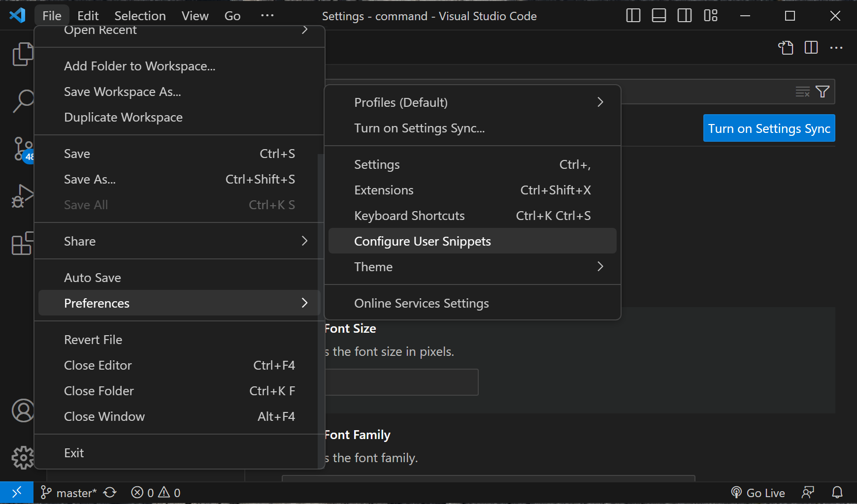Click the VS Code logo icon

pyautogui.click(x=17, y=16)
